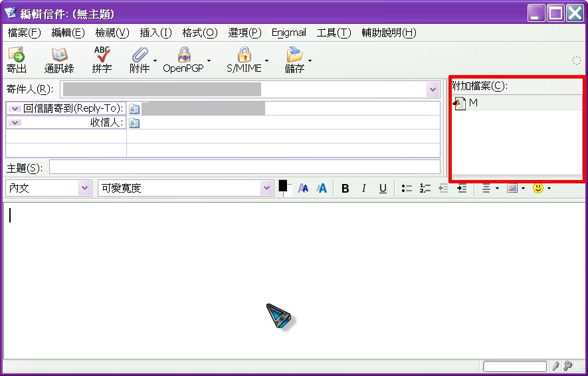The height and width of the screenshot is (376, 588).
Task: Toggle bold formatting
Action: click(x=345, y=189)
